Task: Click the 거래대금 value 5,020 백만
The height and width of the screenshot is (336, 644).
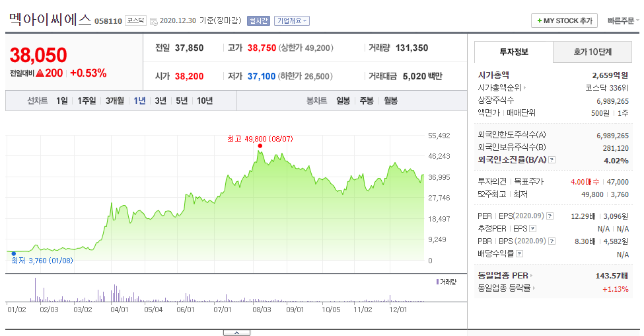Action: click(x=423, y=77)
